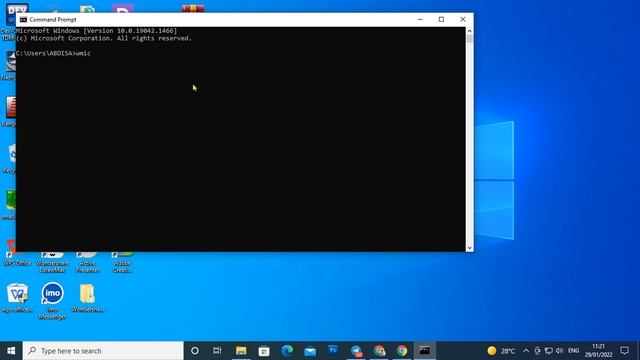The width and height of the screenshot is (640, 360).
Task: Click the Type here to search box
Action: tap(103, 351)
